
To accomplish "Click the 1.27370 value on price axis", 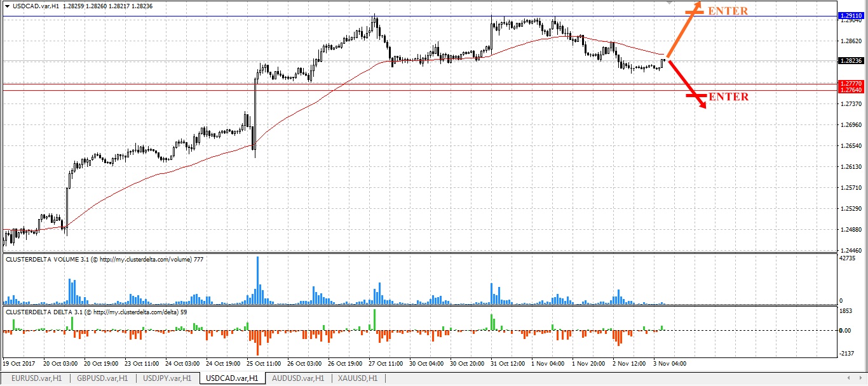I will [x=850, y=104].
